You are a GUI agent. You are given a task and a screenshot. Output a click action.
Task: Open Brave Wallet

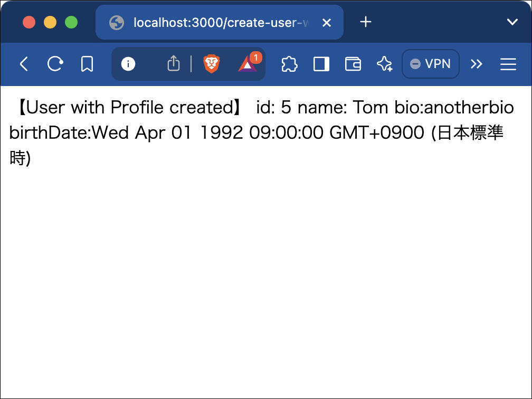coord(353,64)
